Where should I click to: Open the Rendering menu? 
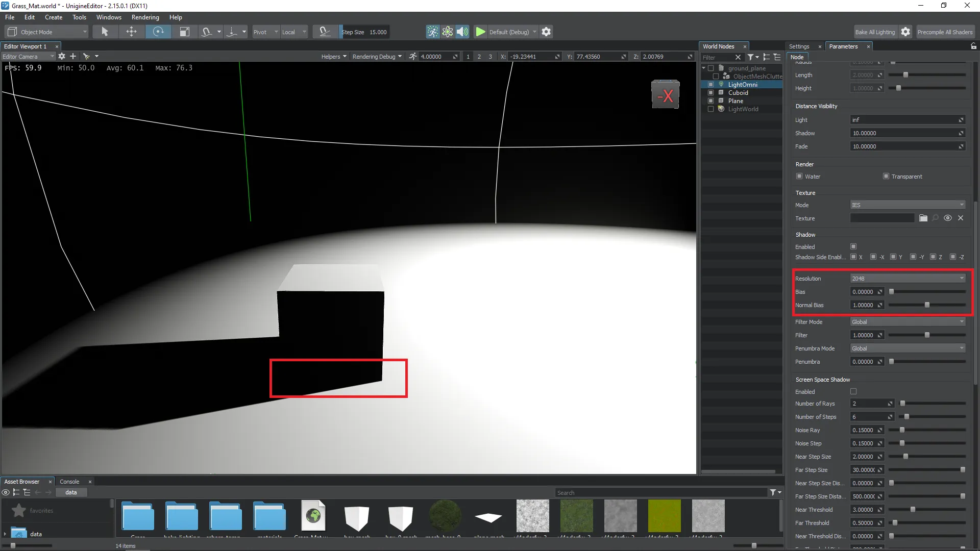point(145,17)
